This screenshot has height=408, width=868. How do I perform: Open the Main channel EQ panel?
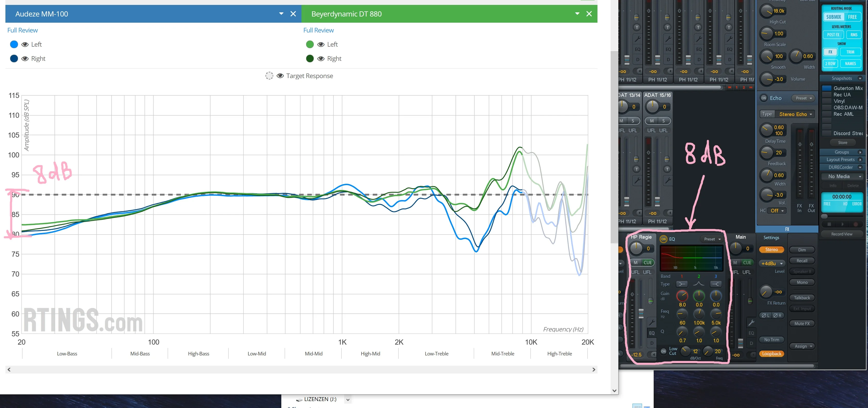point(751,333)
